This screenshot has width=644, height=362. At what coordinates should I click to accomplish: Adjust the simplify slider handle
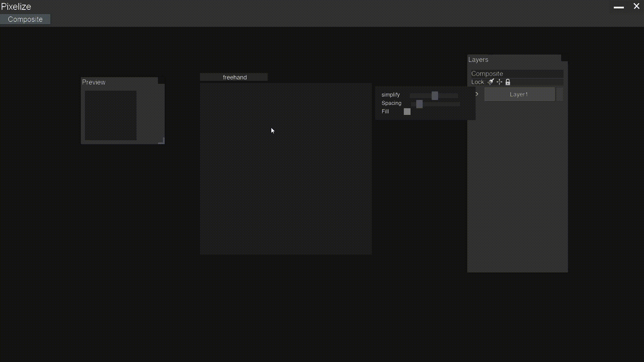pos(435,96)
